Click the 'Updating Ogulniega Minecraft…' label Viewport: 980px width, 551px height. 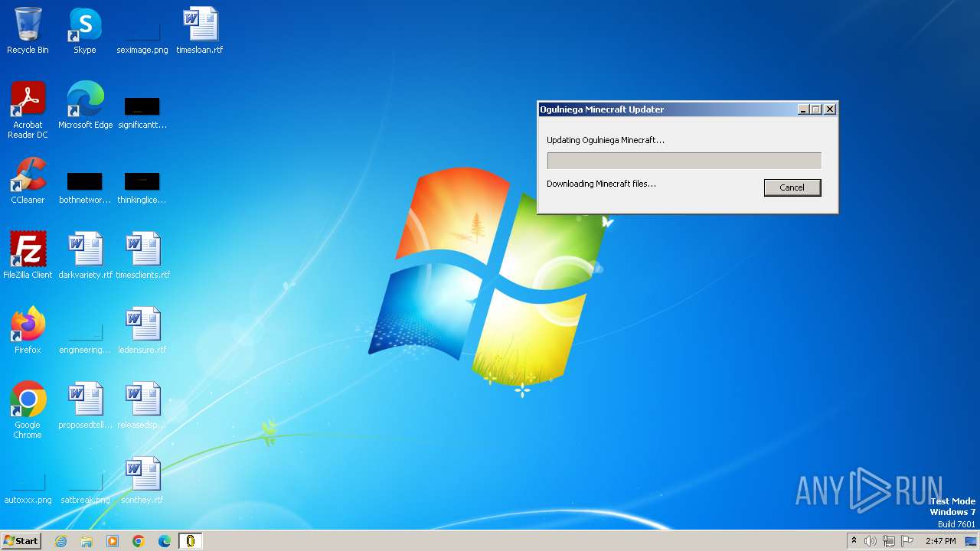(606, 140)
